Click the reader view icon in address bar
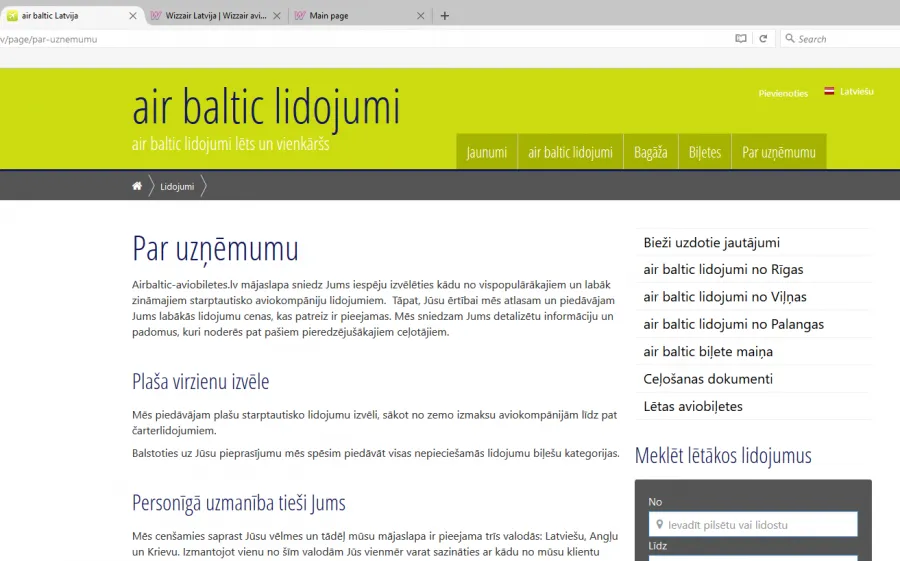 pos(741,38)
